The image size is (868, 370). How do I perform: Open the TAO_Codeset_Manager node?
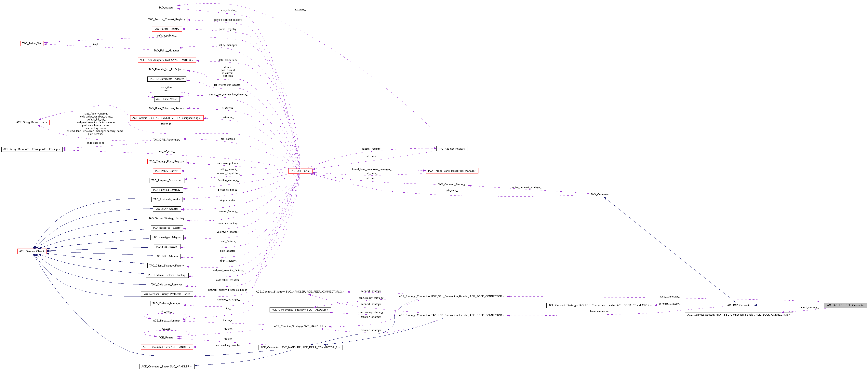pyautogui.click(x=167, y=304)
